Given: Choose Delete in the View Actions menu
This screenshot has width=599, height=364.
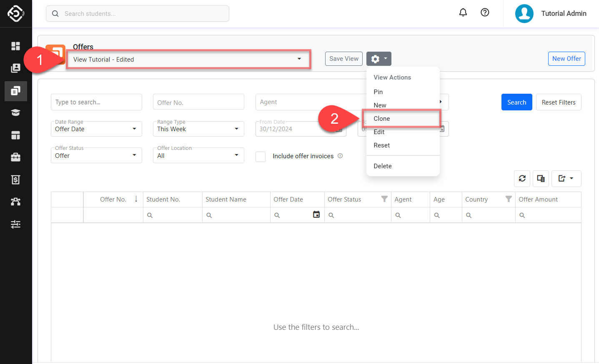Looking at the screenshot, I should click(x=383, y=166).
